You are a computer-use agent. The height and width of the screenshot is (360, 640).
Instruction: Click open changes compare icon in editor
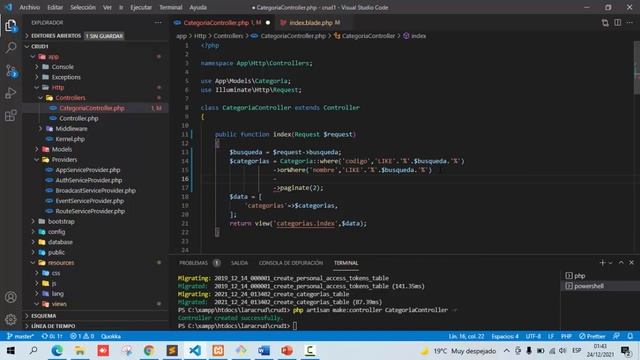tap(605, 23)
